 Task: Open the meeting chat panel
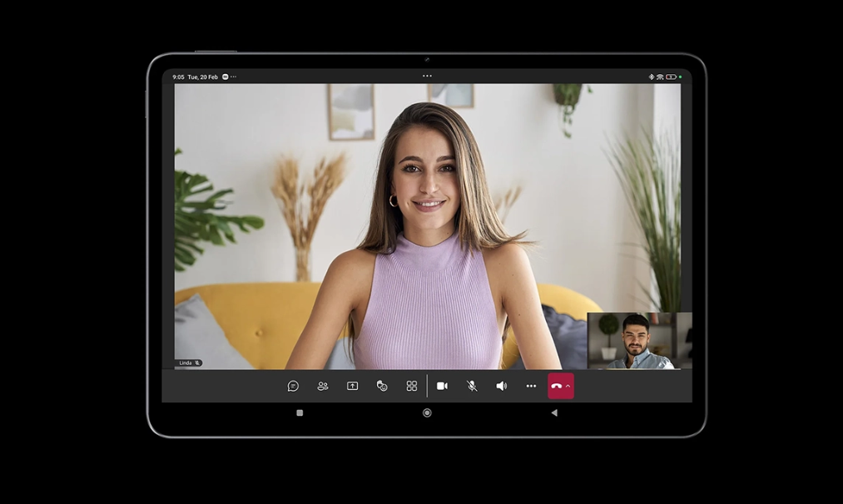293,386
